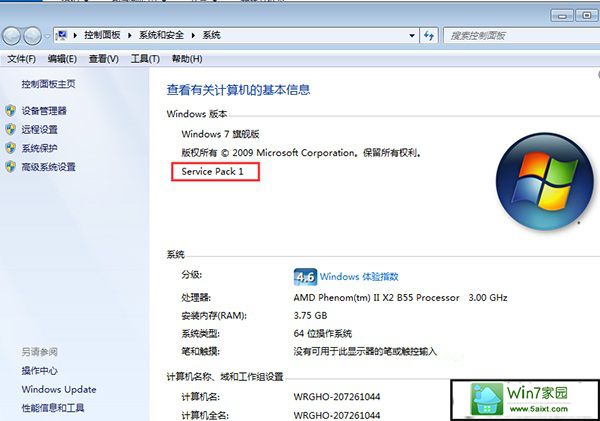Image resolution: width=600 pixels, height=421 pixels.
Task: Expand the arrow before 控制面板 breadcrumb
Action: (x=75, y=36)
